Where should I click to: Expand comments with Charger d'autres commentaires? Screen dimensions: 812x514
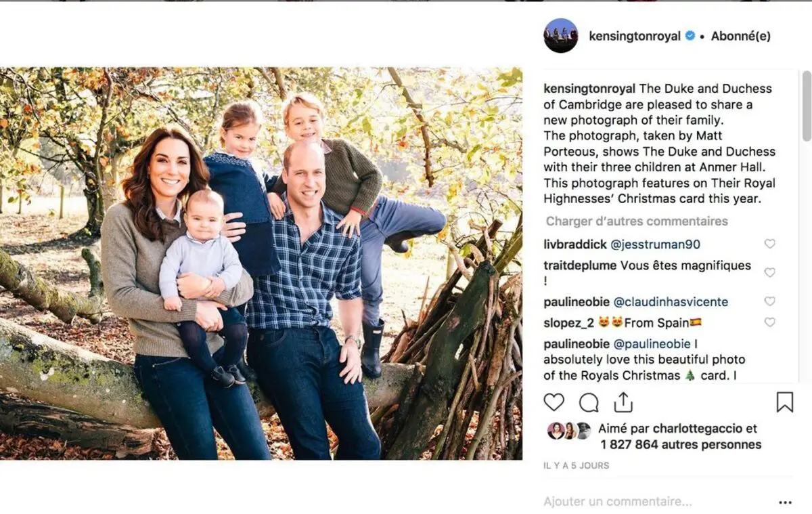coord(637,221)
